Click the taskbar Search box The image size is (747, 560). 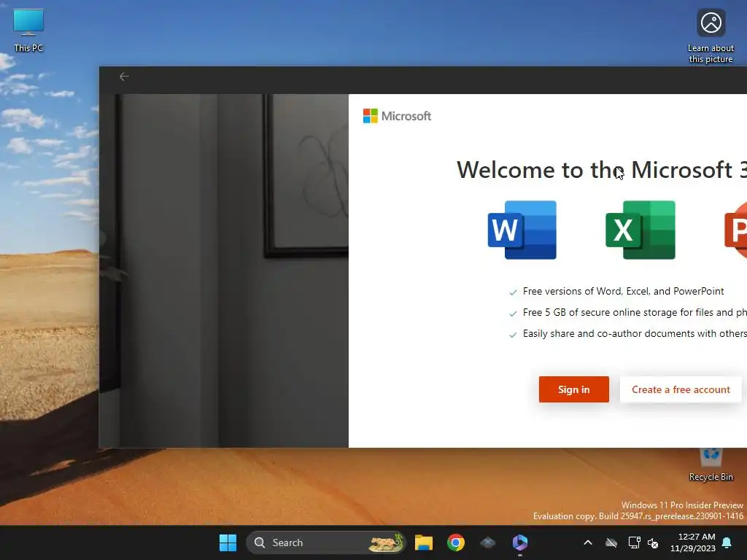coord(325,542)
